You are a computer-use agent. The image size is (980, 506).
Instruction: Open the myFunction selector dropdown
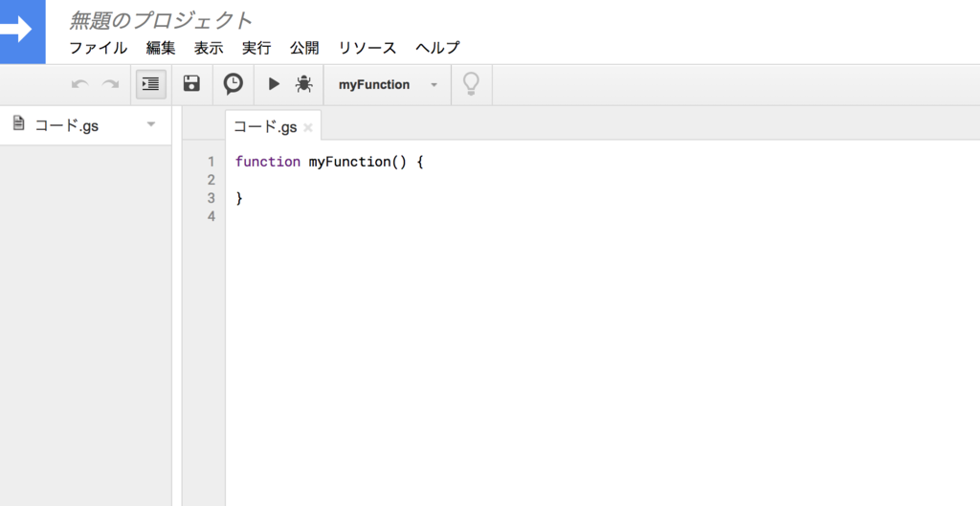click(388, 84)
